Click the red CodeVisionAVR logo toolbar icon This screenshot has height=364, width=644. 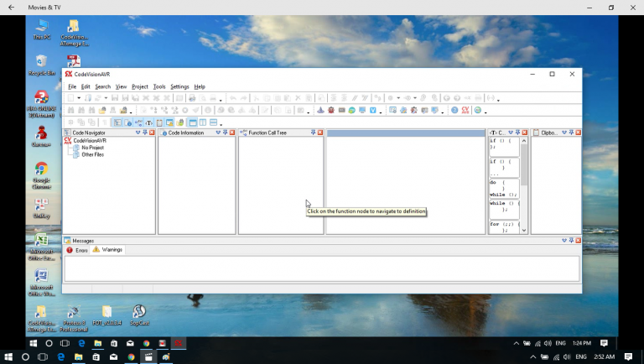pyautogui.click(x=465, y=110)
